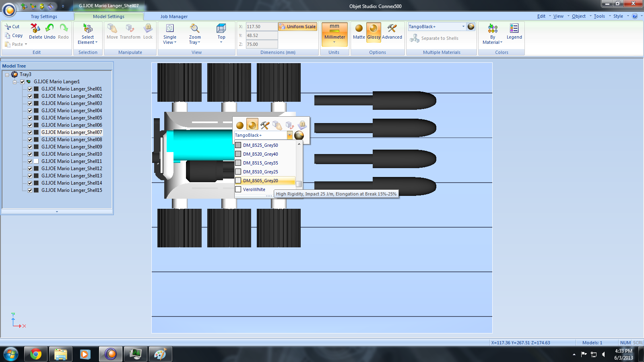This screenshot has width=644, height=362.
Task: Click the dollar sign quick access icon
Action: click(42, 6)
